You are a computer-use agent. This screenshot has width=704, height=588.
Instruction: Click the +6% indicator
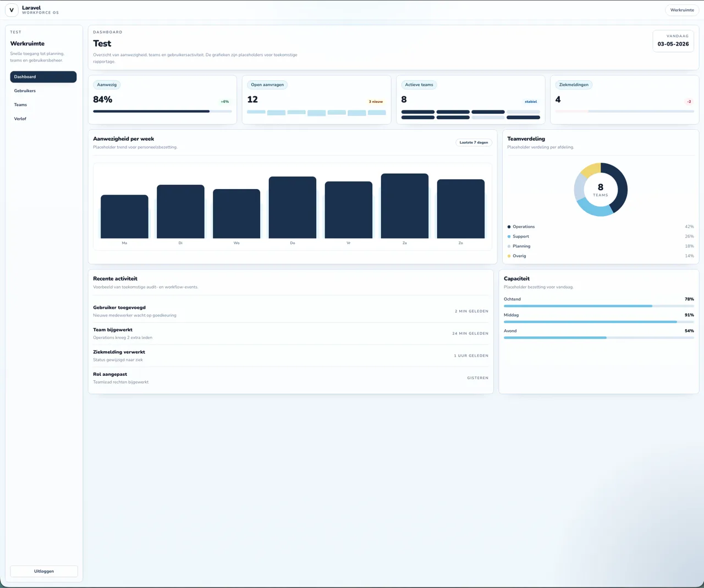(225, 102)
